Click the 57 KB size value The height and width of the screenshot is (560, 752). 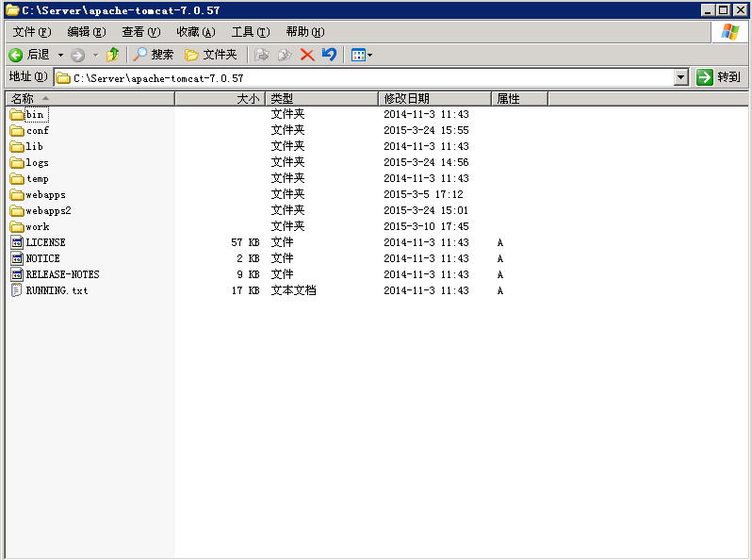click(x=245, y=242)
